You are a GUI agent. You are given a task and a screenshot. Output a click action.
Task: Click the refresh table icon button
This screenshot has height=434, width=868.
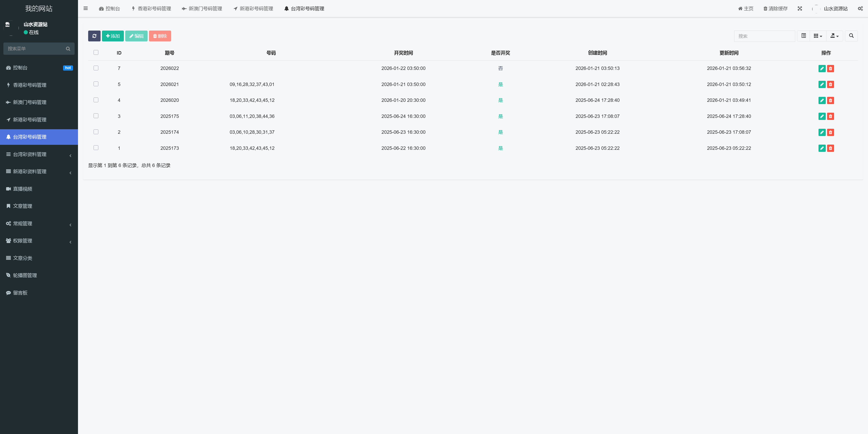(94, 36)
